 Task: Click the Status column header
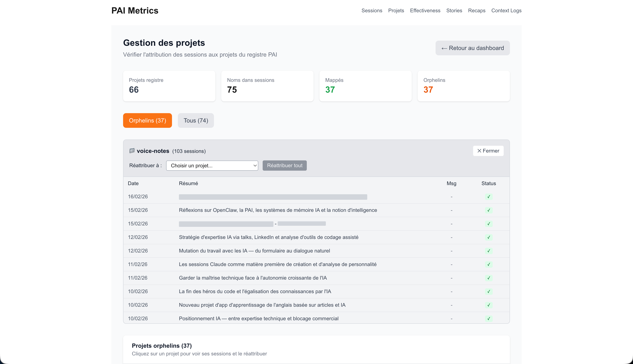point(488,183)
